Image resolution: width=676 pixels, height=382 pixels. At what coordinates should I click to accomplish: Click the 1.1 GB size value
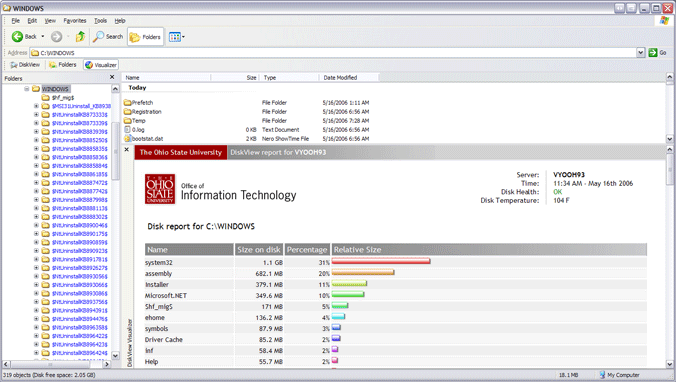click(x=272, y=263)
